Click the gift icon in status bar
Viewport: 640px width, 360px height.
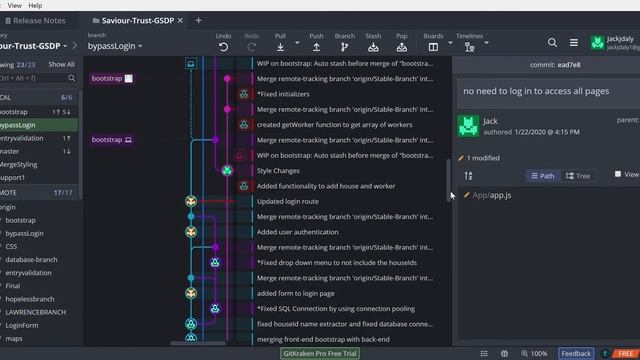504,353
